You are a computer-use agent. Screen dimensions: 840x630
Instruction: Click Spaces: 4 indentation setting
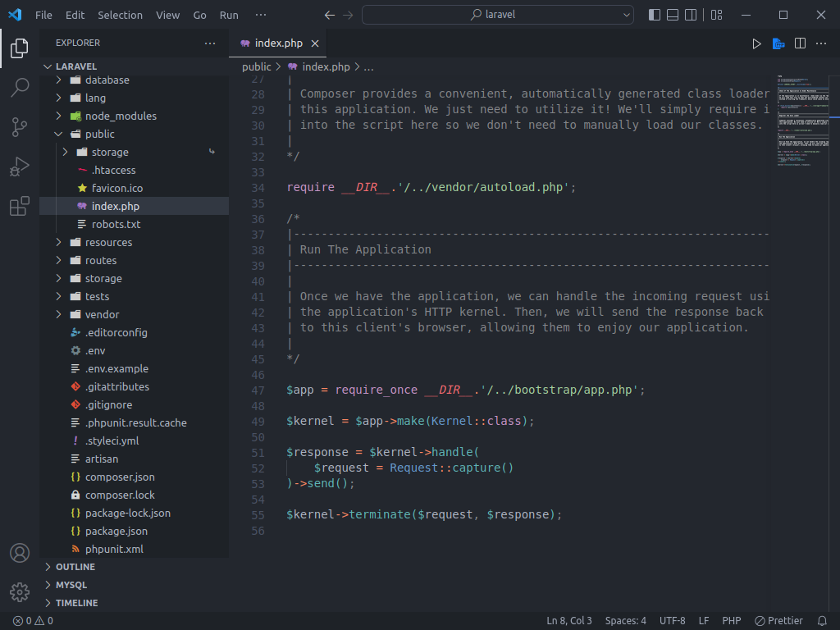pos(626,621)
